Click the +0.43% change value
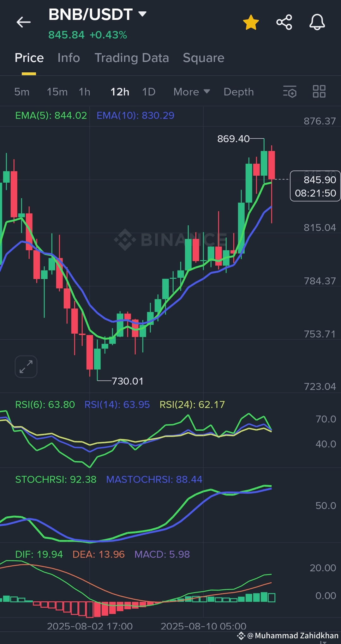Image resolution: width=341 pixels, height=644 pixels. [108, 35]
